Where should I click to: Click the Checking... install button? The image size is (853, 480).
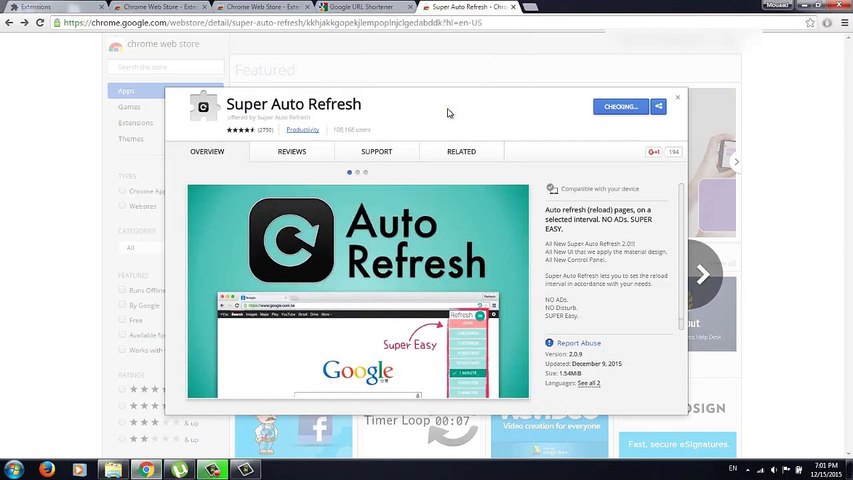tap(621, 107)
